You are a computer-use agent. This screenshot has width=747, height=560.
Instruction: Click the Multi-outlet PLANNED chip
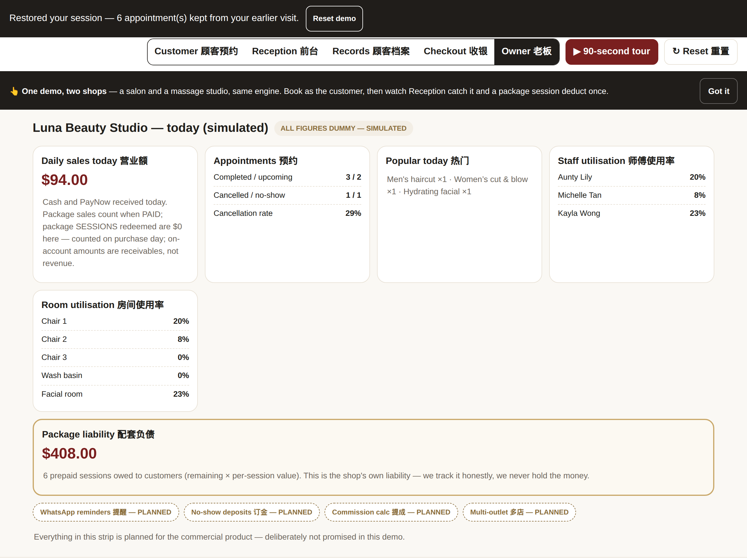519,512
